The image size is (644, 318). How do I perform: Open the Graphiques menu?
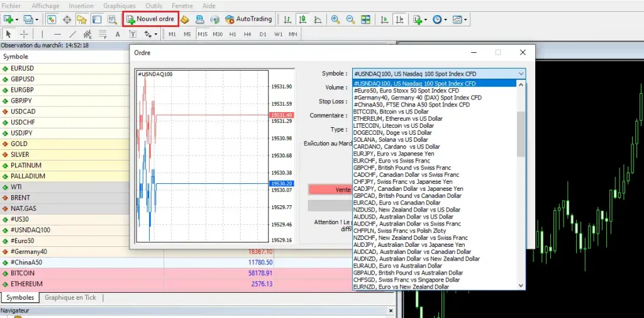tap(119, 6)
